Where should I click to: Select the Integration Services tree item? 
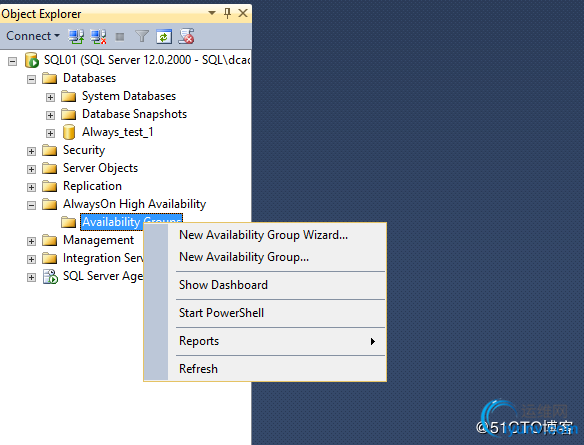103,258
